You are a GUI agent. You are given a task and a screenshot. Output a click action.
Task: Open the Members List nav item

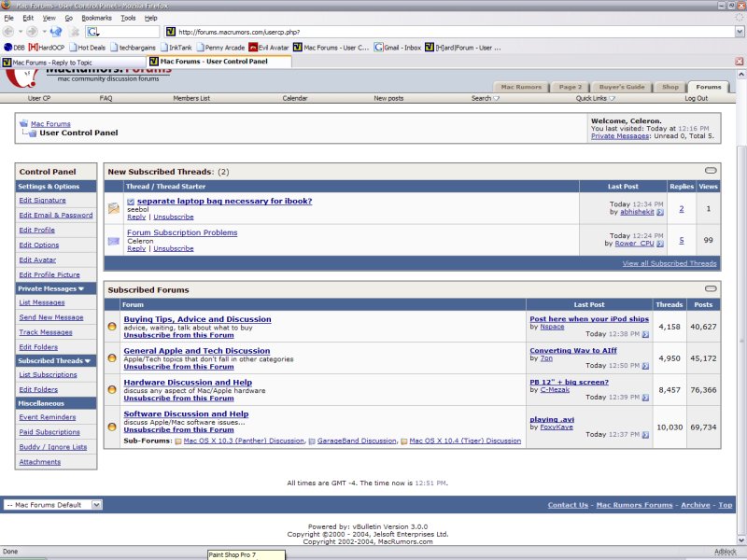(x=191, y=98)
